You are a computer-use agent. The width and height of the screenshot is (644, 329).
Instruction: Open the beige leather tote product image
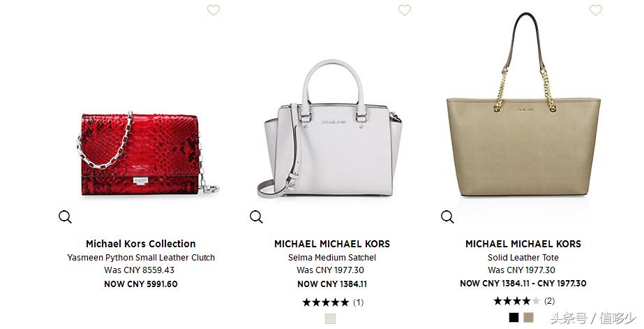pos(523,105)
